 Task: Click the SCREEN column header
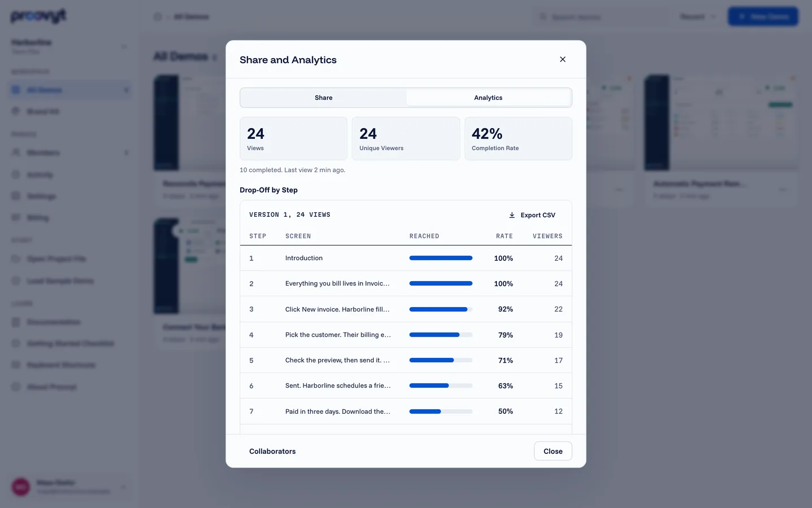(x=298, y=236)
